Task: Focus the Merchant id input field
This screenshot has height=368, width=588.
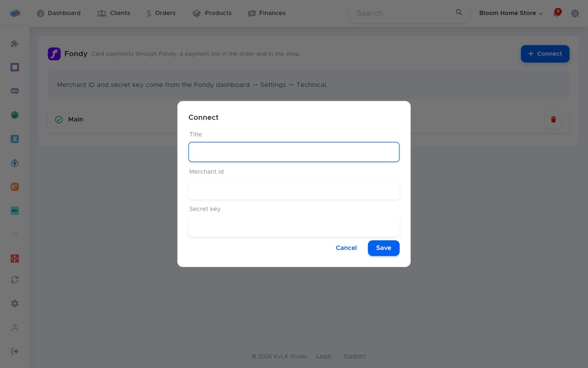Action: pyautogui.click(x=294, y=190)
